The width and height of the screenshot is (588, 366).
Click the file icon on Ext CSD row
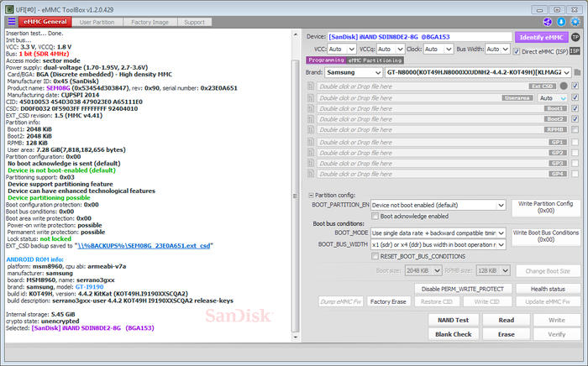coord(311,86)
